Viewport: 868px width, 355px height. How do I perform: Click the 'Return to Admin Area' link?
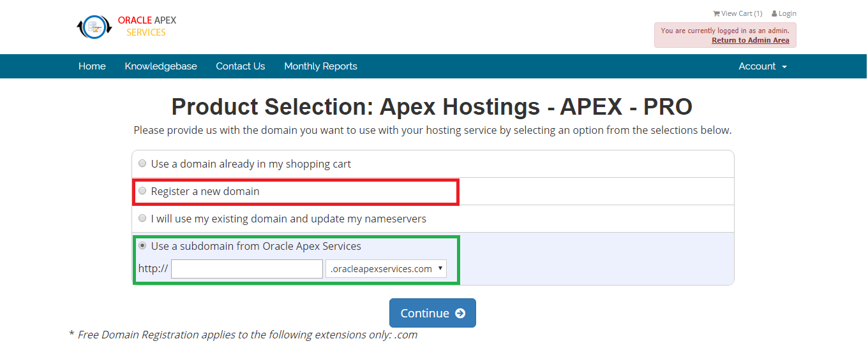tap(751, 40)
